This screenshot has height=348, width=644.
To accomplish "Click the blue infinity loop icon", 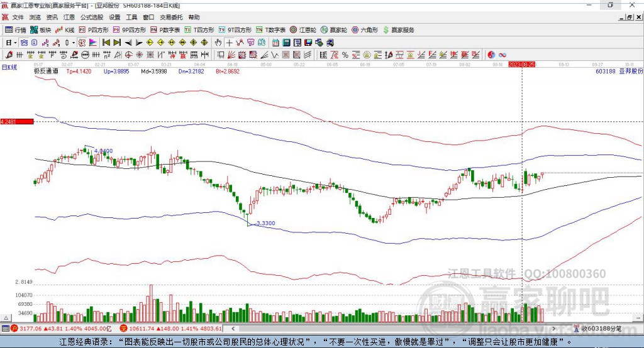I will coord(502,55).
